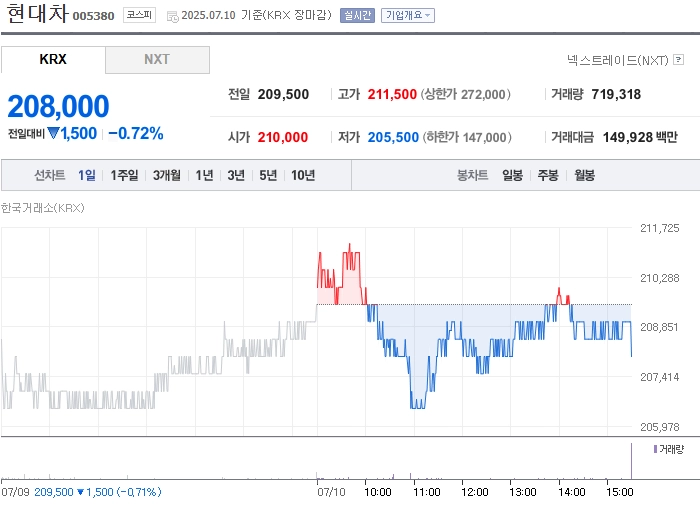The height and width of the screenshot is (515, 700).
Task: Select the 1일 line chart period
Action: pos(87,175)
